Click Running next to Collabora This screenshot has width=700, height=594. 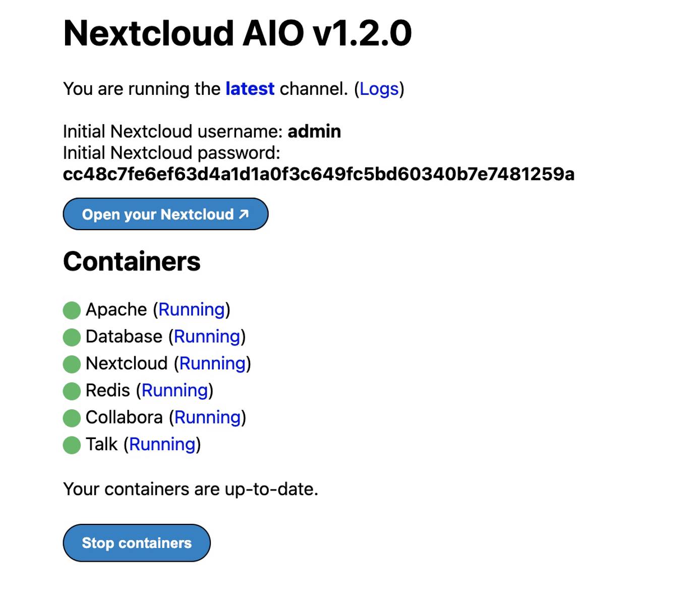pos(208,417)
